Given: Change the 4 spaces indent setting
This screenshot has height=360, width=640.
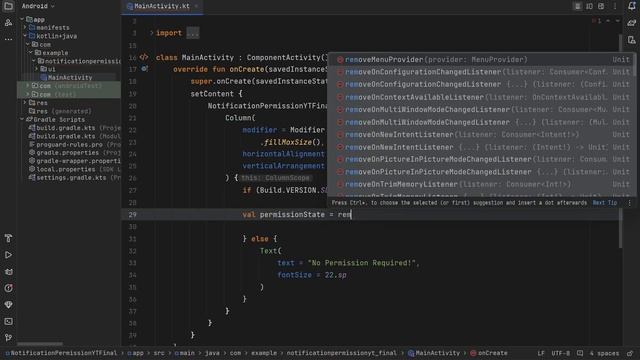Looking at the screenshot, I should click(604, 353).
